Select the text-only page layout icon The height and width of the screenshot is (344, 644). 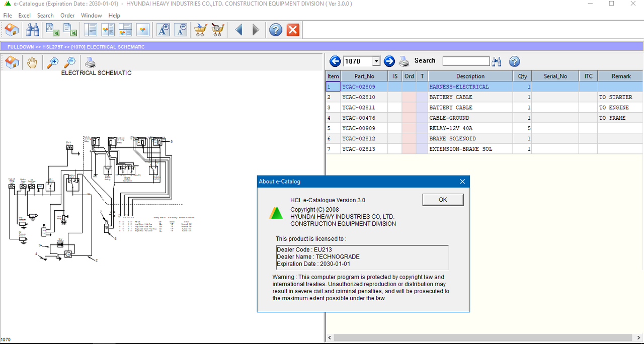click(x=91, y=30)
